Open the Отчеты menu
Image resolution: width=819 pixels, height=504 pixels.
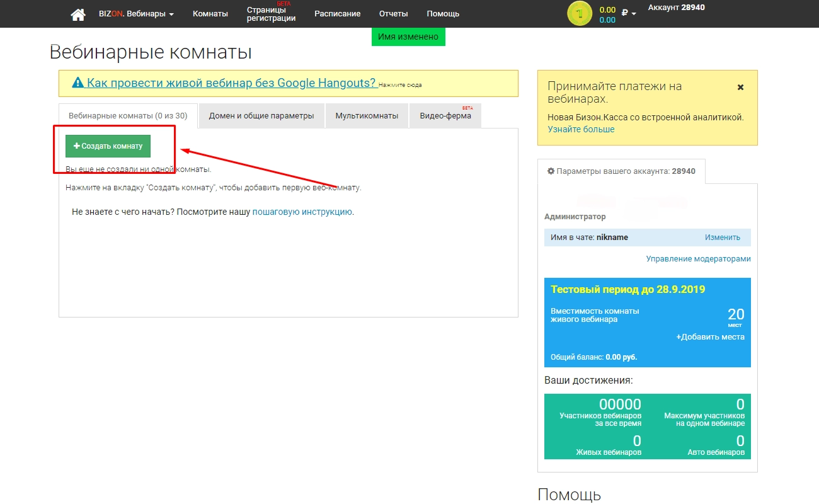tap(393, 14)
